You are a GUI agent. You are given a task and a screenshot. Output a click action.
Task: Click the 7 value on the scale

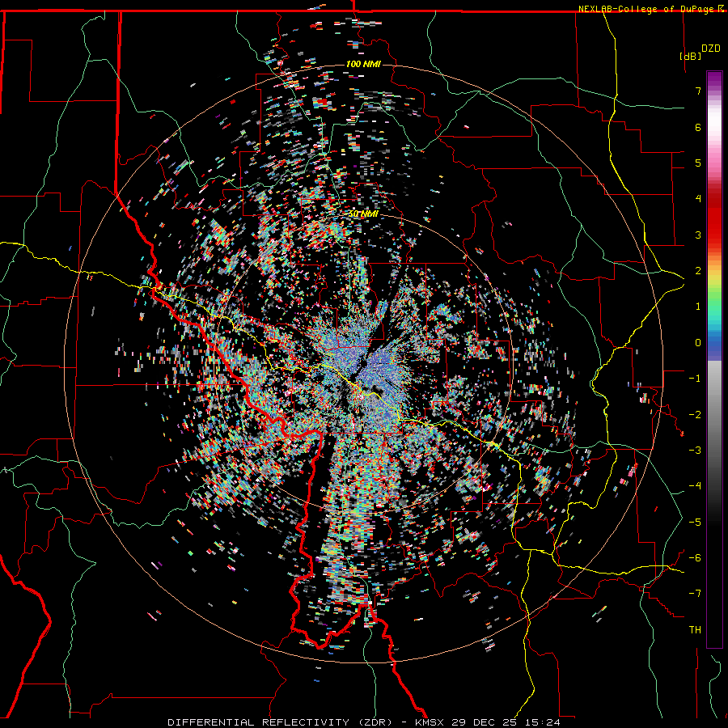click(x=698, y=91)
